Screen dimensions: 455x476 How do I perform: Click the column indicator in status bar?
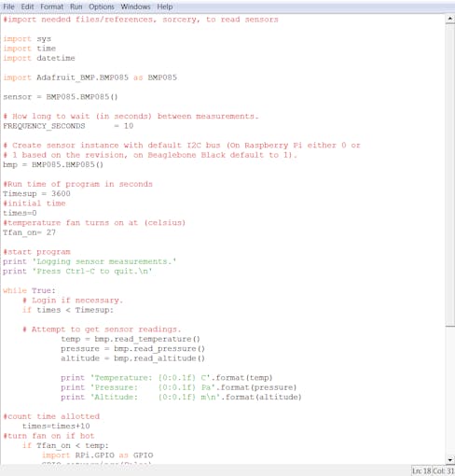(x=444, y=471)
